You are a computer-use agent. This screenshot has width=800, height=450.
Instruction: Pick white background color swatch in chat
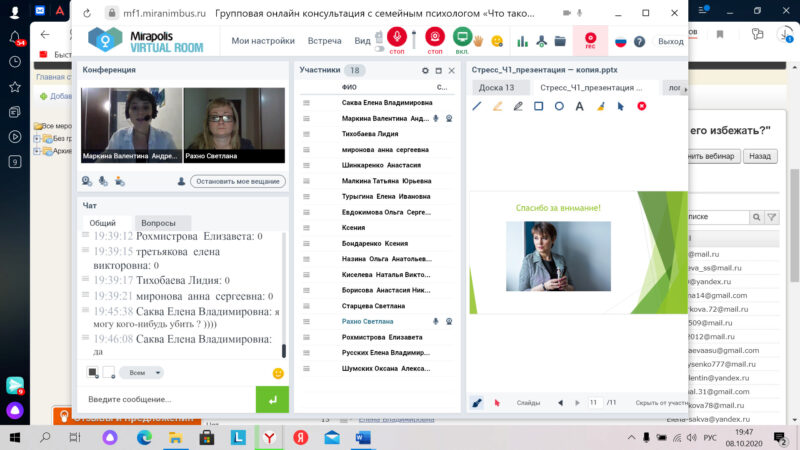(109, 372)
